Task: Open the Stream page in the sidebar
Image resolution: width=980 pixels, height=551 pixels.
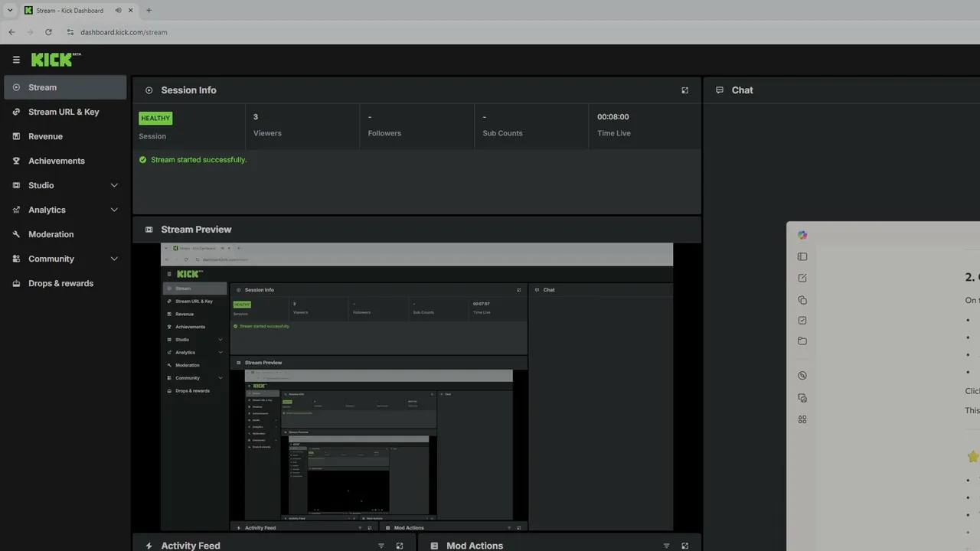Action: (65, 87)
